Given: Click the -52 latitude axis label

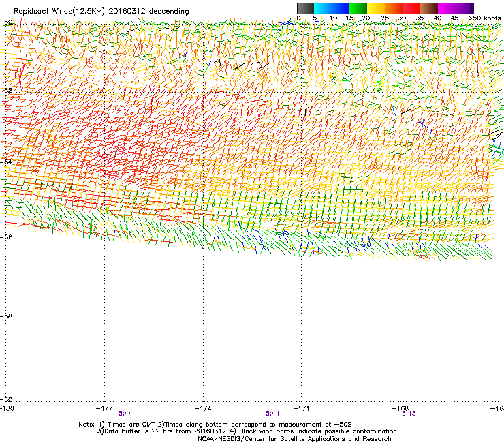Looking at the screenshot, I should tap(6, 91).
